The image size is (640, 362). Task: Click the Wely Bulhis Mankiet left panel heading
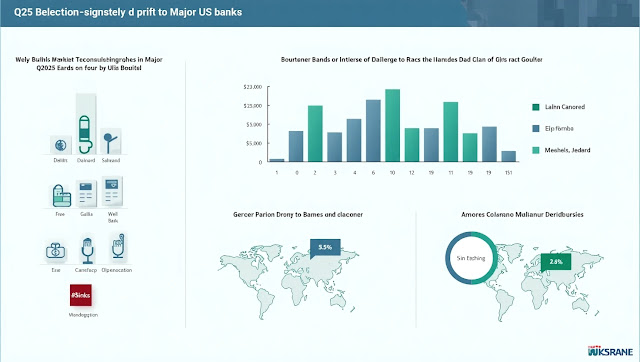[89, 64]
